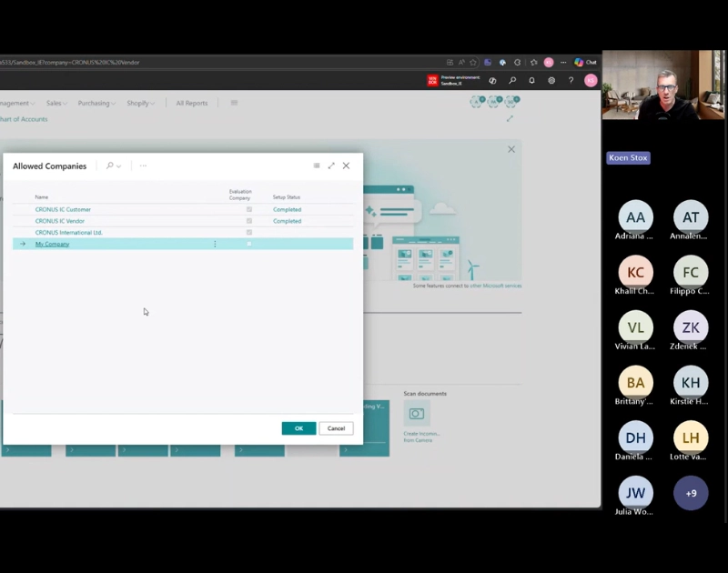The height and width of the screenshot is (573, 728).
Task: Confirm with the OK button
Action: point(298,428)
